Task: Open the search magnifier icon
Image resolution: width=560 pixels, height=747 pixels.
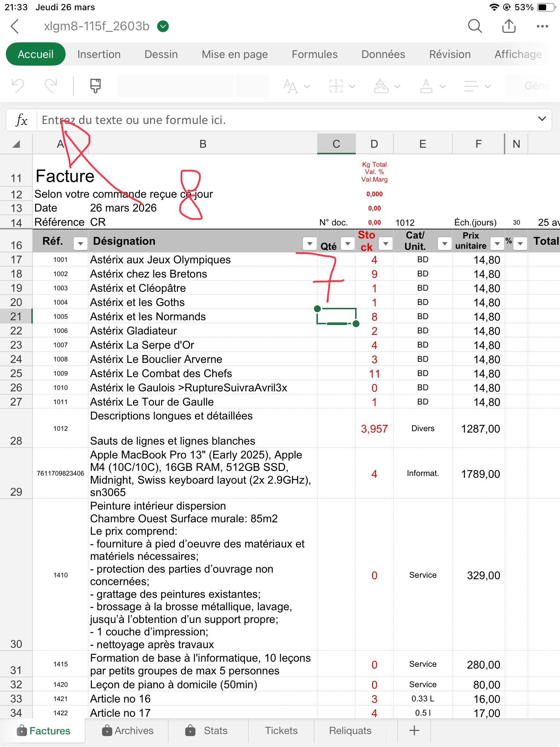Action: (x=475, y=26)
